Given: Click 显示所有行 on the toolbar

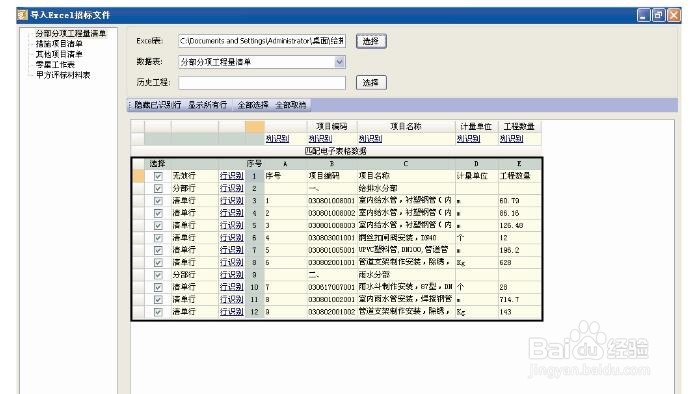Looking at the screenshot, I should click(x=207, y=105).
